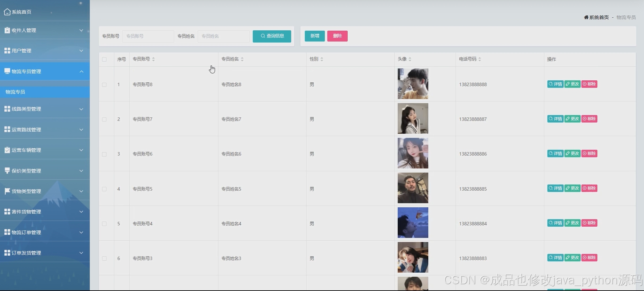Focus the 专员姓名 search input
The width and height of the screenshot is (644, 291).
point(224,36)
